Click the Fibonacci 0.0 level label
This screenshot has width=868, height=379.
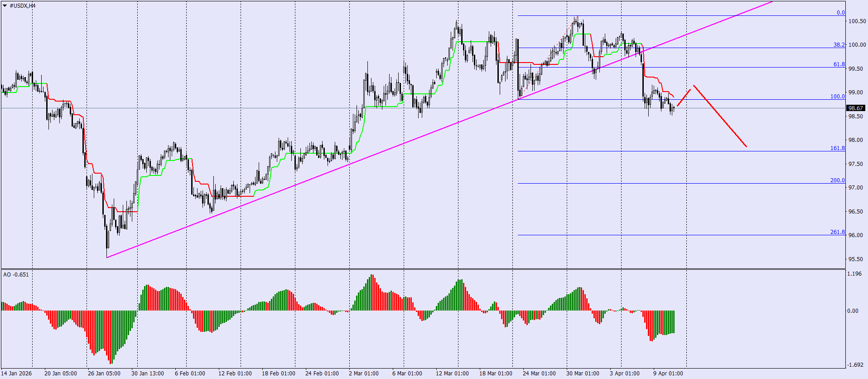[840, 13]
